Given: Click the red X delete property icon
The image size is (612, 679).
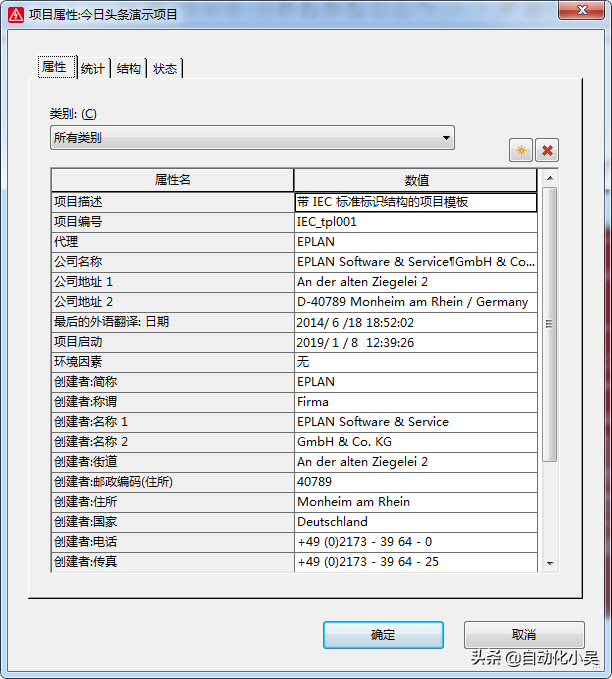Looking at the screenshot, I should click(x=547, y=151).
